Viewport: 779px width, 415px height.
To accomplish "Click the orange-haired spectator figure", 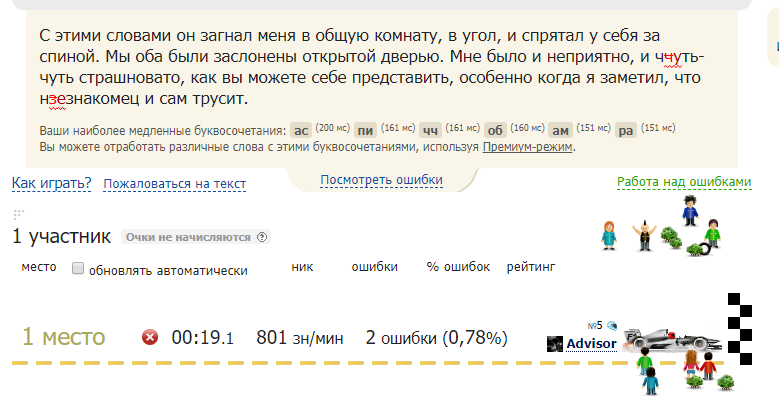I will (x=607, y=236).
